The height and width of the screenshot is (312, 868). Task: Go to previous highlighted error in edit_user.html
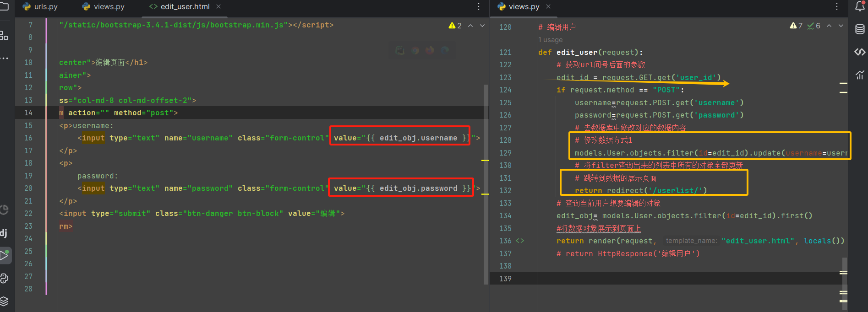470,26
